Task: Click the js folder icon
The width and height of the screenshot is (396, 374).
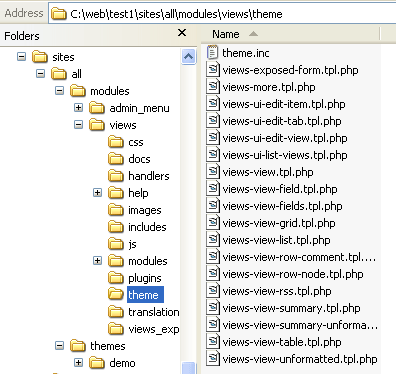Action: pyautogui.click(x=116, y=244)
